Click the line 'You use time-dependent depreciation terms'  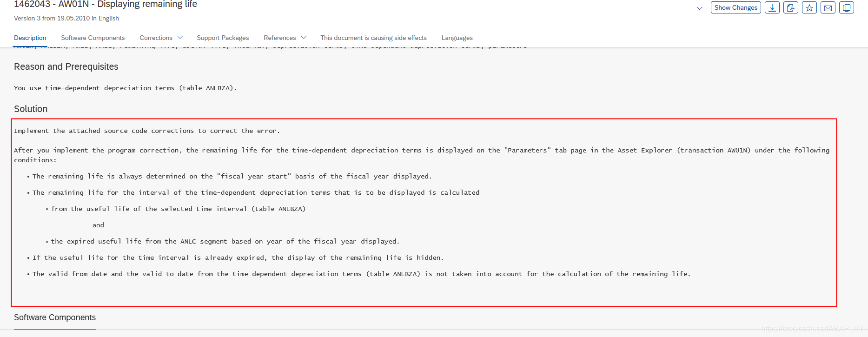(126, 88)
